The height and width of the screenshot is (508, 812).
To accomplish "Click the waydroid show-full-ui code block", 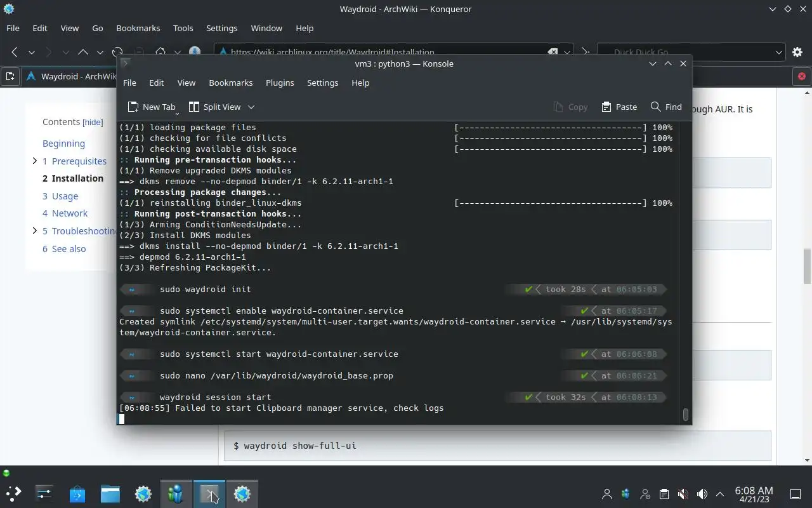I will (497, 446).
